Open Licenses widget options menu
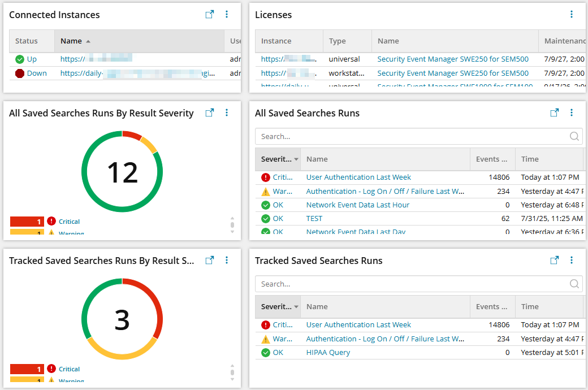This screenshot has width=588, height=390. [x=572, y=15]
